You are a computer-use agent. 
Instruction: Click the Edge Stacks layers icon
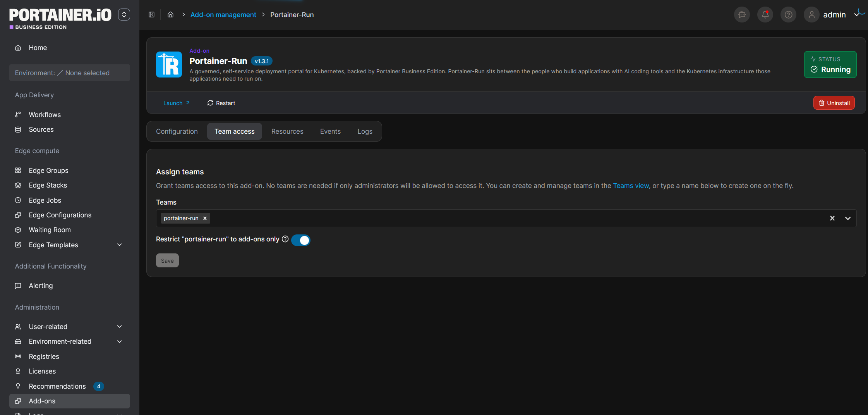(18, 185)
